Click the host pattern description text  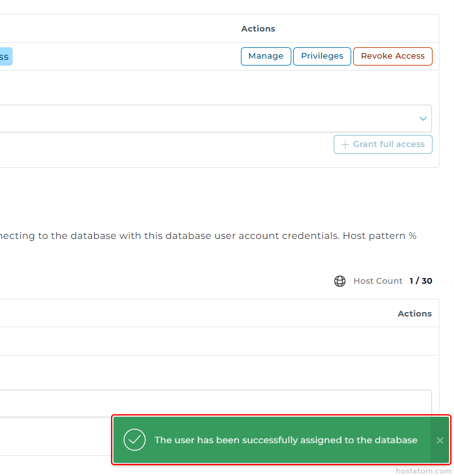tap(208, 236)
